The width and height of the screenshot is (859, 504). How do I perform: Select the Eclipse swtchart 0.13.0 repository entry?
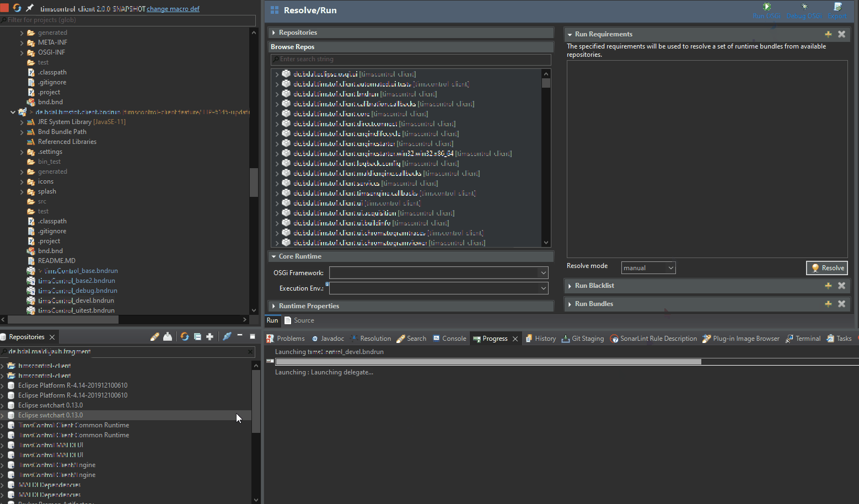click(x=50, y=415)
